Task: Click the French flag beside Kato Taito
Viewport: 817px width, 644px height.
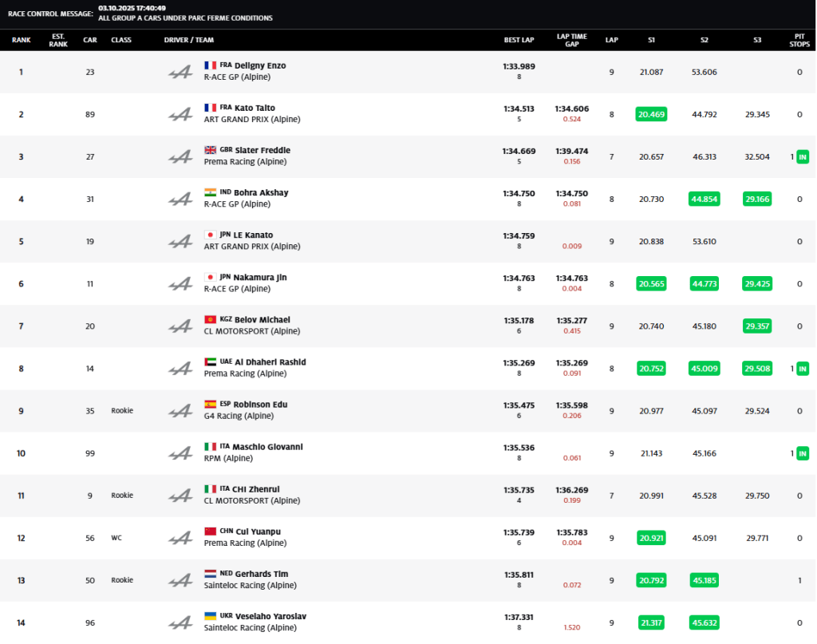Action: 210,107
